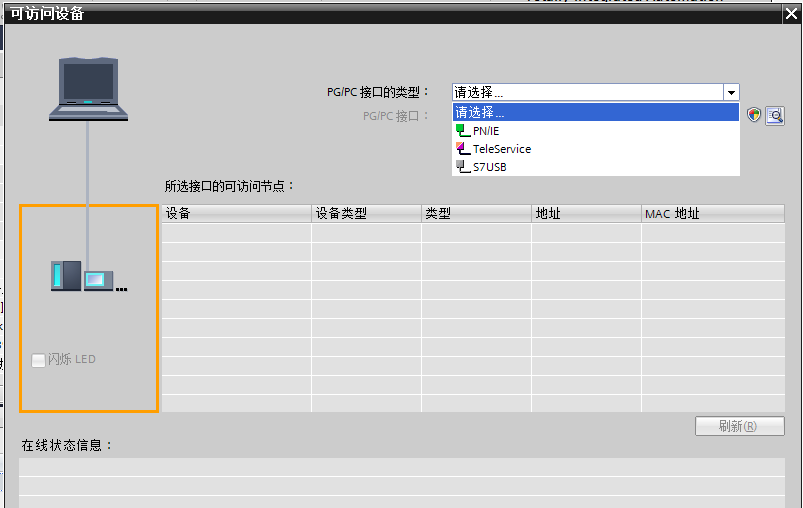Click the shield icon beside the interface dropdown
Viewport: 803px width, 508px height.
pos(753,115)
